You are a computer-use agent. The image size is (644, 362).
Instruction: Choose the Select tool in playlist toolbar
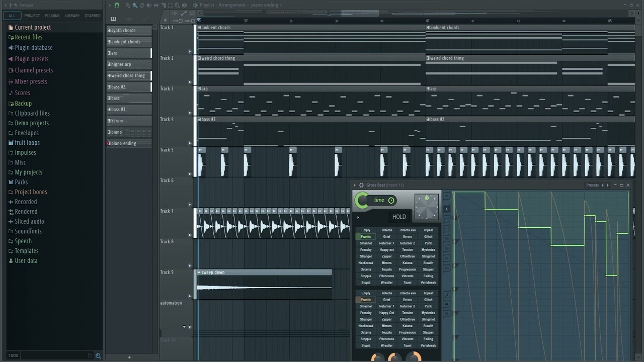170,5
